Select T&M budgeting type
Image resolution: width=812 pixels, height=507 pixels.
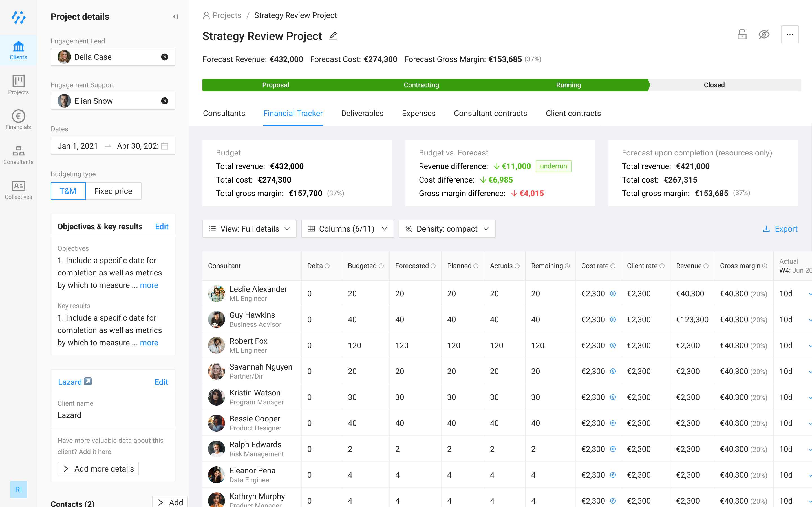pyautogui.click(x=68, y=191)
